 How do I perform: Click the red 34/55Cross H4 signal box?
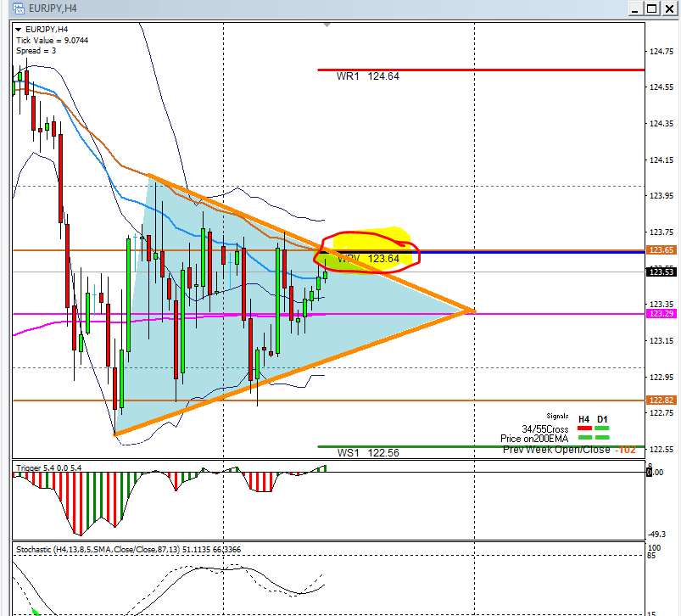(x=584, y=428)
